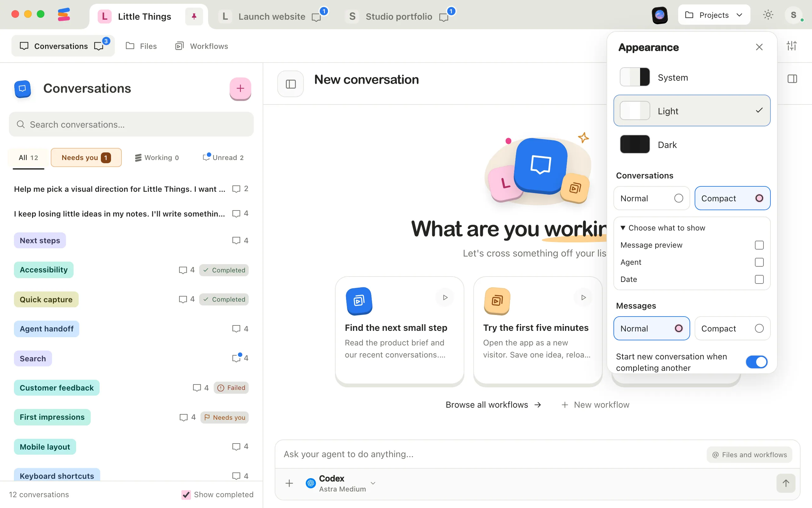Switch to the Workflows tab
Screen dimensions: 812x508
coord(202,46)
